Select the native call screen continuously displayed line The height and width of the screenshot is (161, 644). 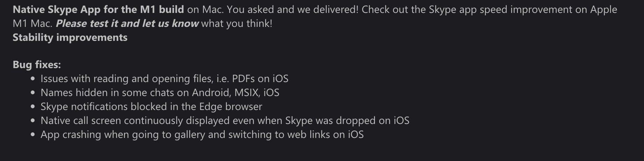click(225, 121)
